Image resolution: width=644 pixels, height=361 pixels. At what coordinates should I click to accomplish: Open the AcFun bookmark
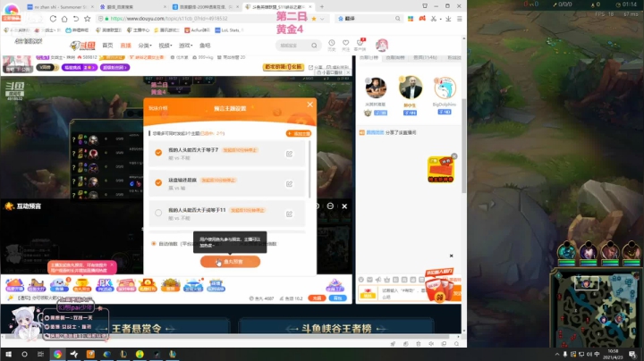[197, 30]
